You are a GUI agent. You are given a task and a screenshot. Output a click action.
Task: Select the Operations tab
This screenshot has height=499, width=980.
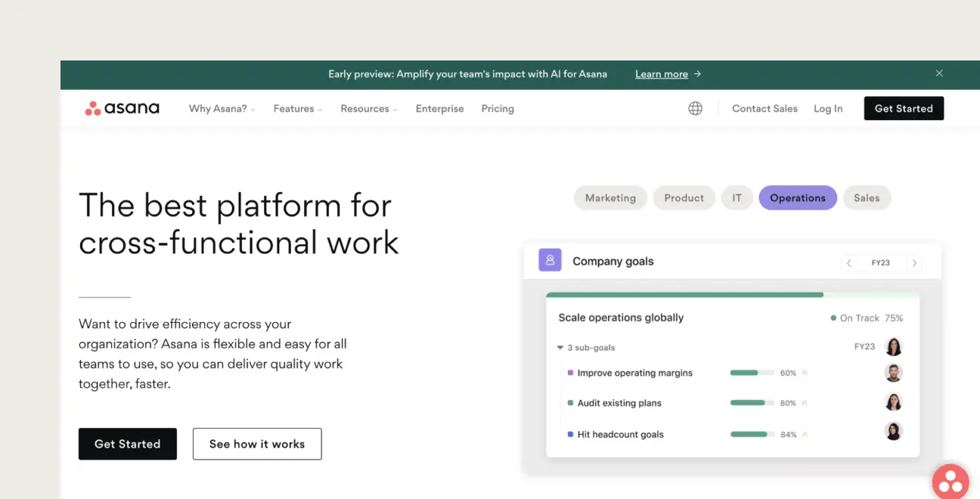[x=798, y=198]
